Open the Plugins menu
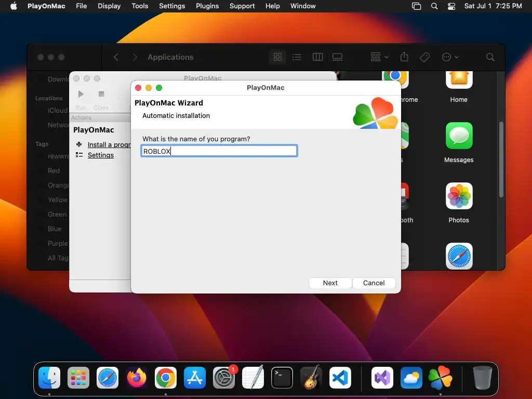Screen dimensions: 532x399 pyautogui.click(x=207, y=6)
